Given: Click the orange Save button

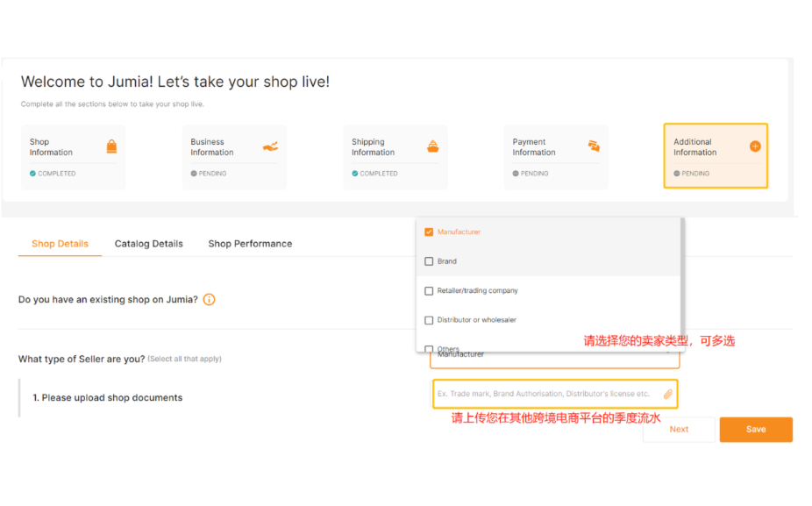Looking at the screenshot, I should click(x=756, y=430).
